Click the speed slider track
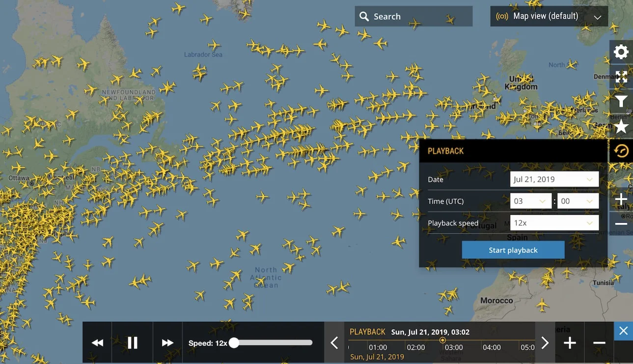The width and height of the screenshot is (633, 364). (x=273, y=343)
